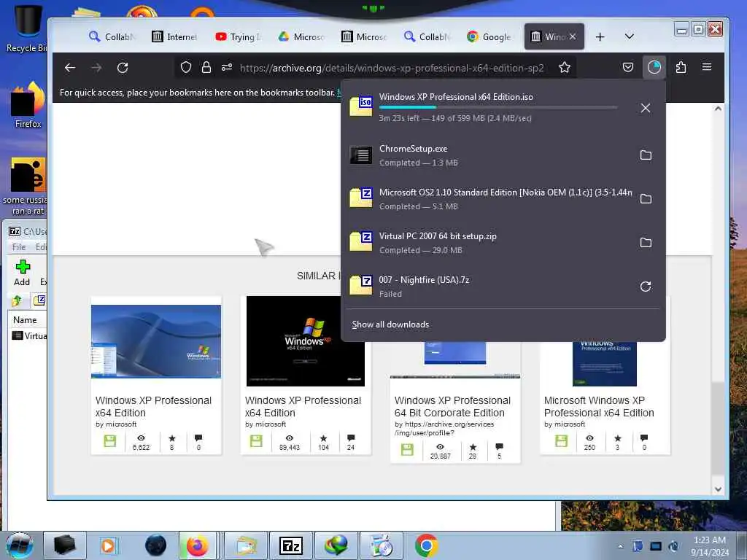Click the ISO download progress bar
Viewport: 747px width, 560px height.
point(498,108)
